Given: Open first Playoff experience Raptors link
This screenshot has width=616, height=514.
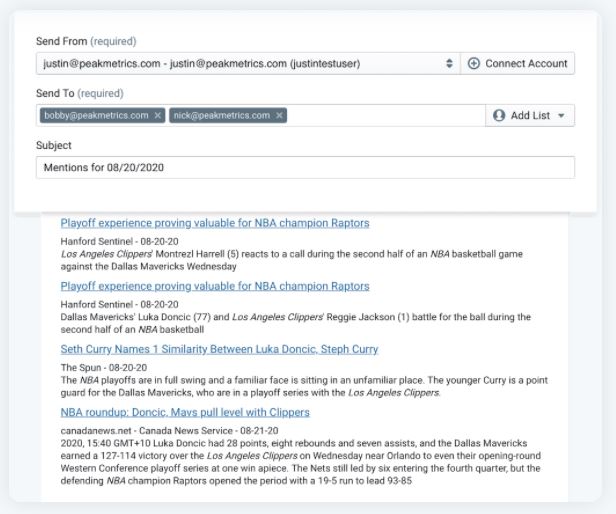Looking at the screenshot, I should point(215,223).
